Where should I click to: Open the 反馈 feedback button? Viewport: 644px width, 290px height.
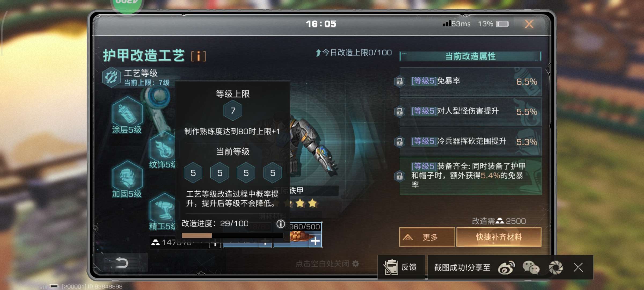(401, 267)
